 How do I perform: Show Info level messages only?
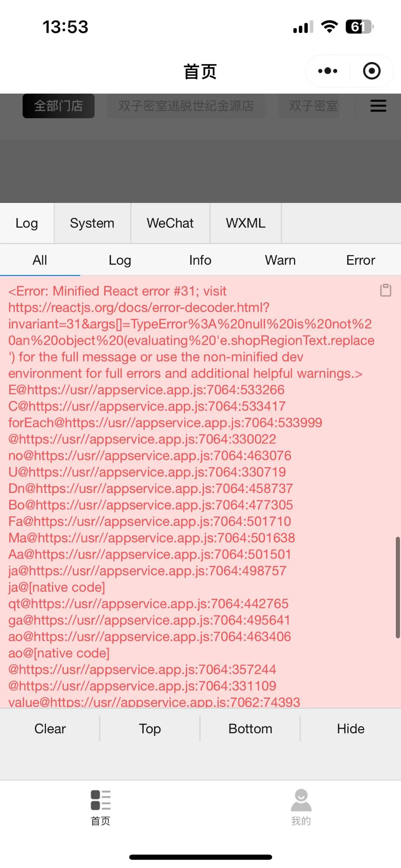point(200,260)
